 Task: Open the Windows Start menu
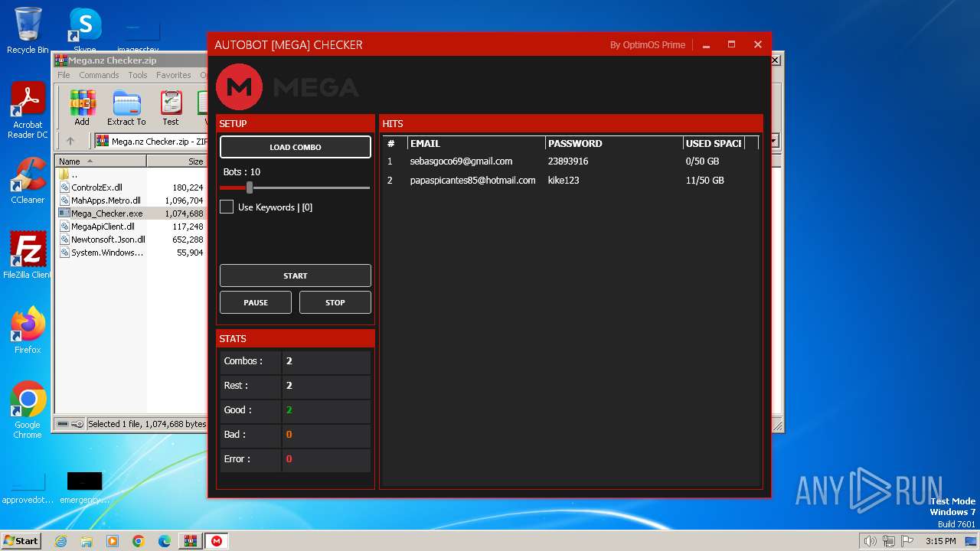(21, 541)
